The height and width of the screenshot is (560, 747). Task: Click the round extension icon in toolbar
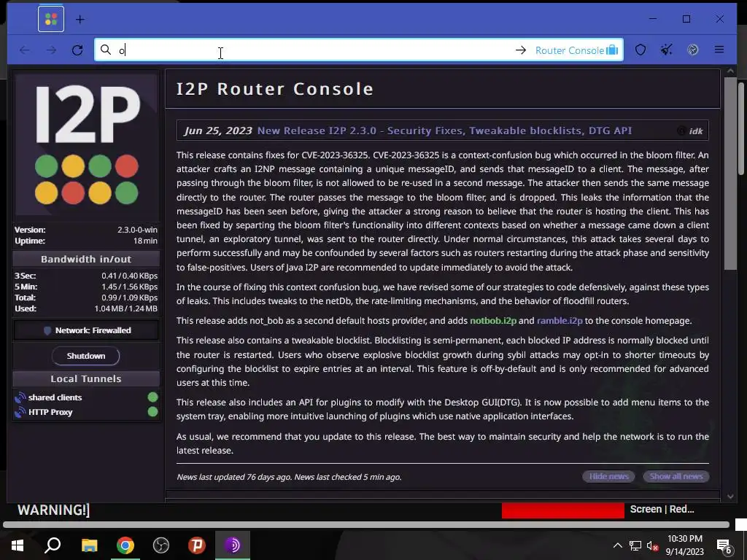[693, 50]
